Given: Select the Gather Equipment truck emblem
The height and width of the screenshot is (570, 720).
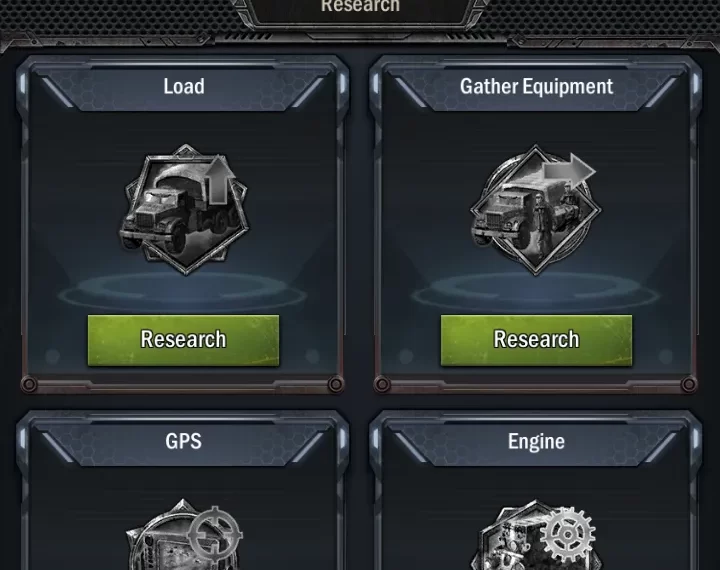Looking at the screenshot, I should [x=535, y=209].
